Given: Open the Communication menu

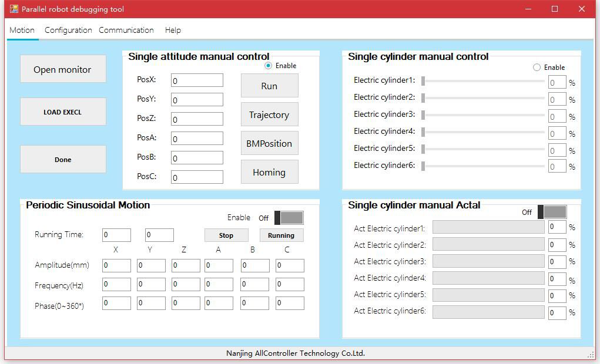Looking at the screenshot, I should pos(126,30).
